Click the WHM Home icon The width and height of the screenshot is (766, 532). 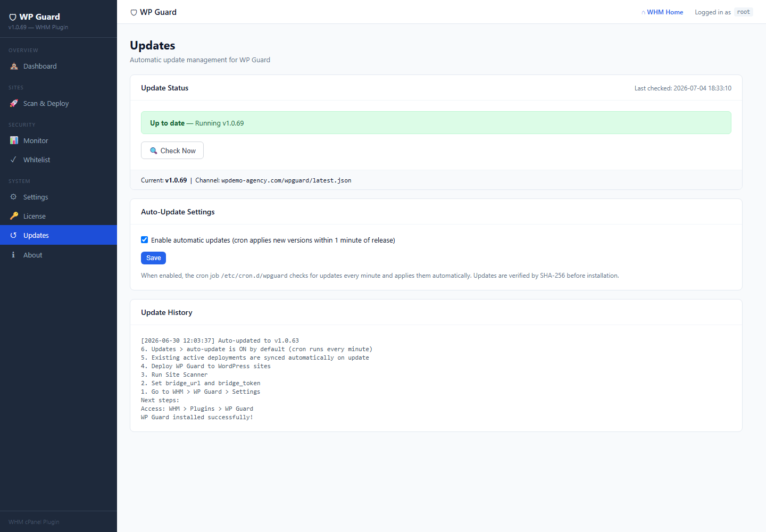[x=644, y=12]
